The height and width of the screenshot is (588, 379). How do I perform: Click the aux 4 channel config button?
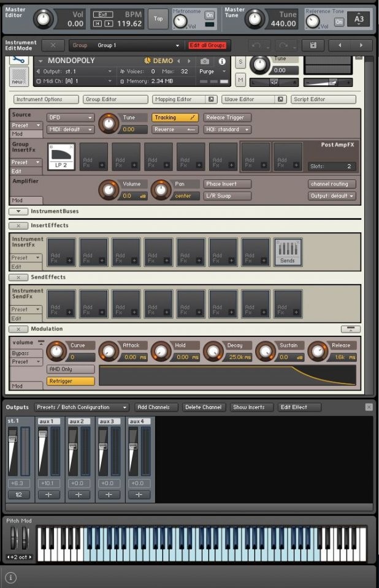click(x=139, y=495)
